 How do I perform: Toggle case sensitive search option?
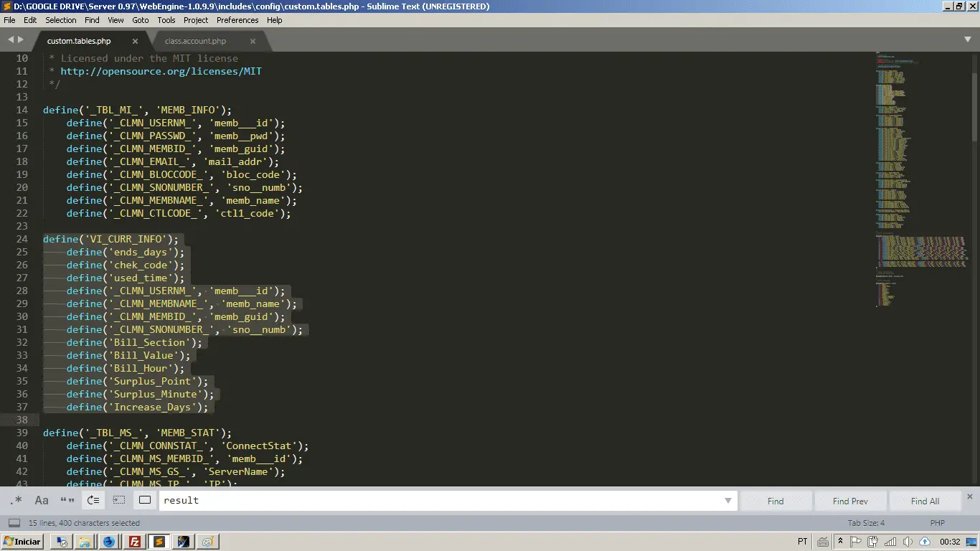pos(42,500)
